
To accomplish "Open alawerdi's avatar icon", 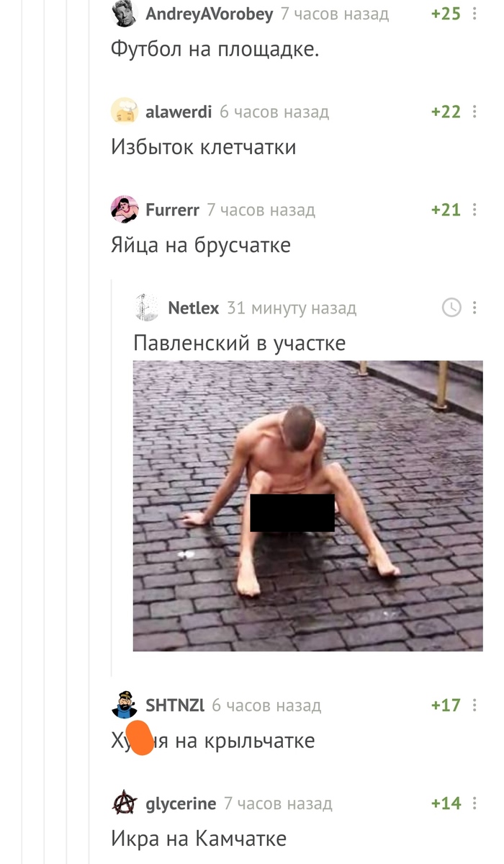I will (125, 111).
